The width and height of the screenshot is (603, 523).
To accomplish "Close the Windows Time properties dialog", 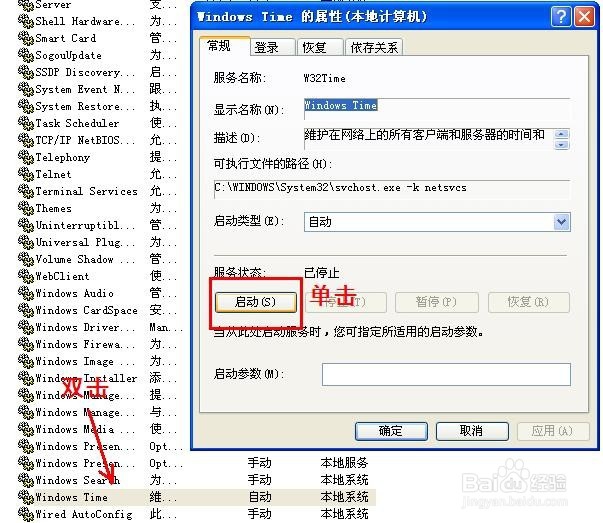I will click(585, 17).
